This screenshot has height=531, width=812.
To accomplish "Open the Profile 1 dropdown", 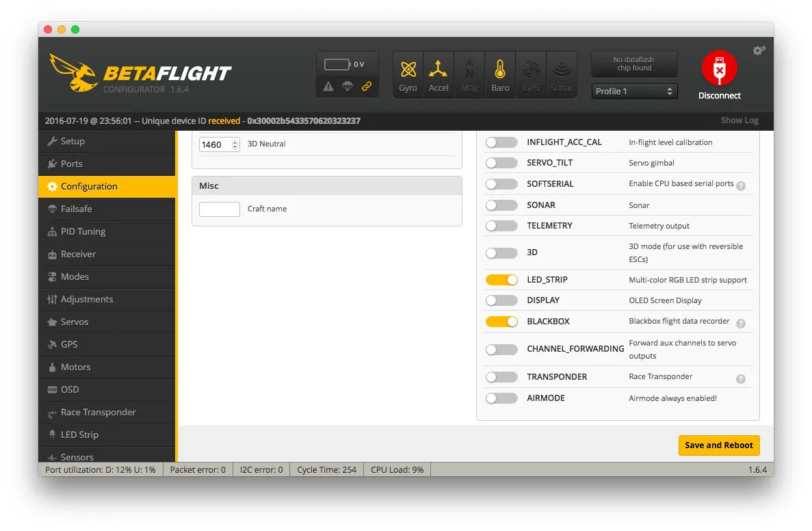I will coord(634,91).
